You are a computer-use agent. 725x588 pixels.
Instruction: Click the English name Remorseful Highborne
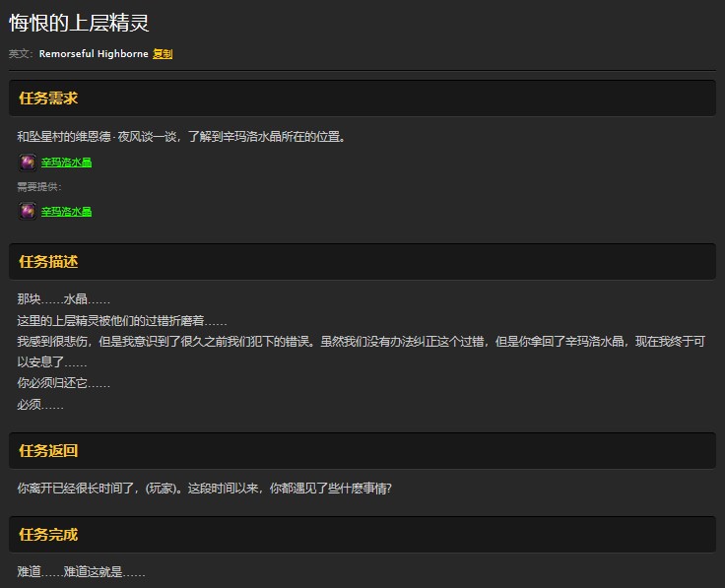coord(94,54)
